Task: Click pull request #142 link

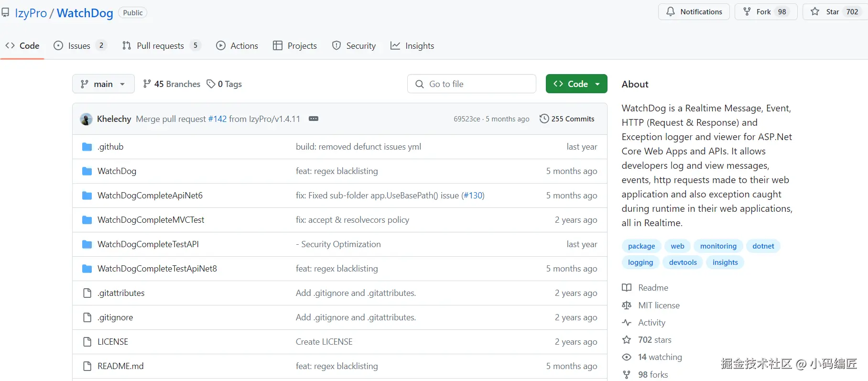Action: pyautogui.click(x=217, y=119)
